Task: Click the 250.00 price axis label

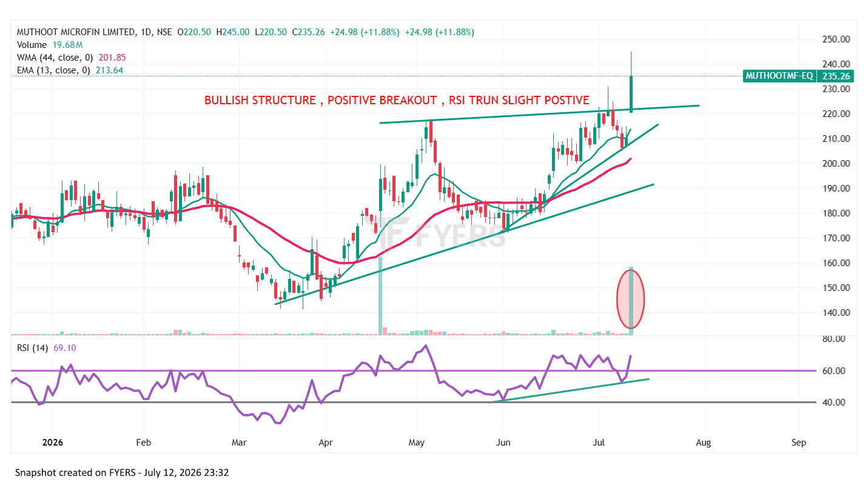Action: [836, 39]
